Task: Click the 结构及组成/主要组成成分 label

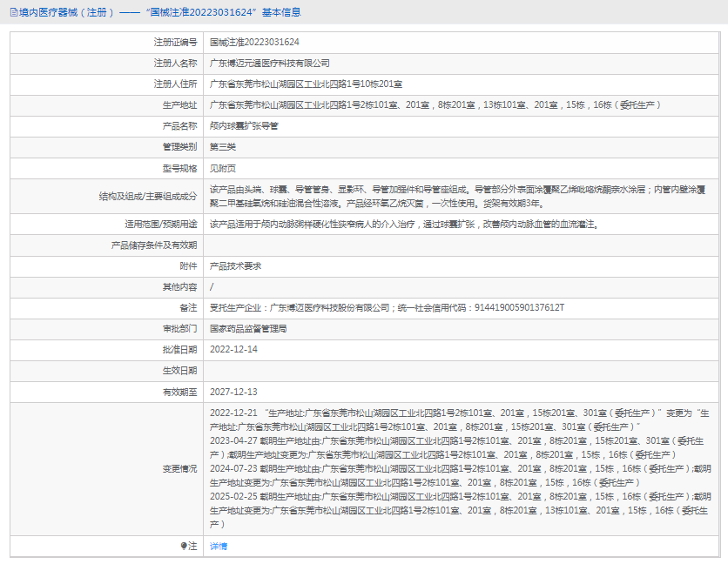Action: [x=148, y=197]
